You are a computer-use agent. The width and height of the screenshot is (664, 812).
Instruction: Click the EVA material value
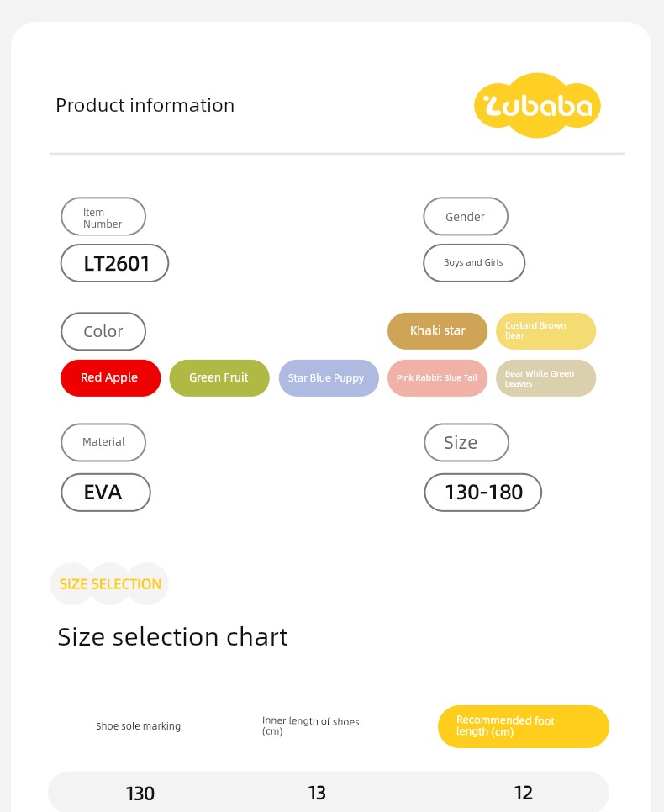click(106, 493)
